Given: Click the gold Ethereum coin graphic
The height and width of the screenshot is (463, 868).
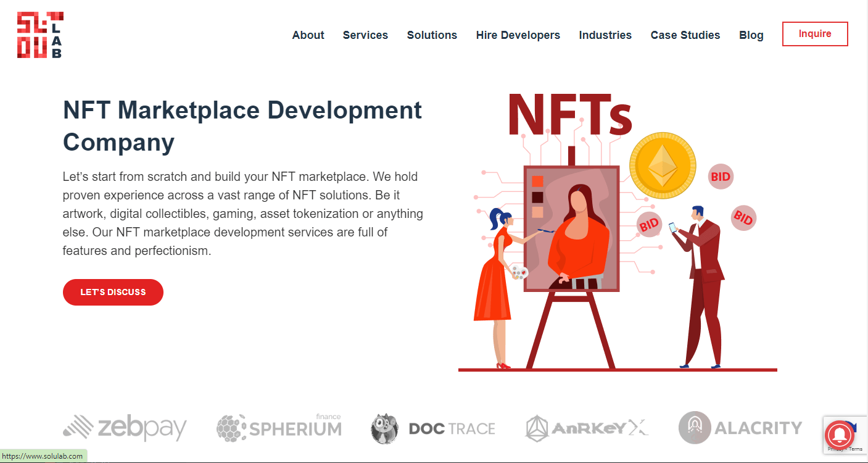Looking at the screenshot, I should coord(663,165).
